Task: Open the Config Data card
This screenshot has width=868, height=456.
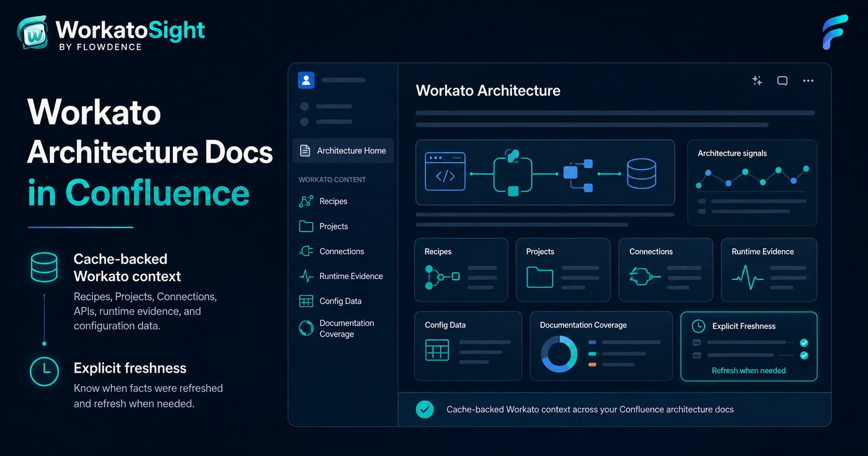Action: (x=468, y=346)
